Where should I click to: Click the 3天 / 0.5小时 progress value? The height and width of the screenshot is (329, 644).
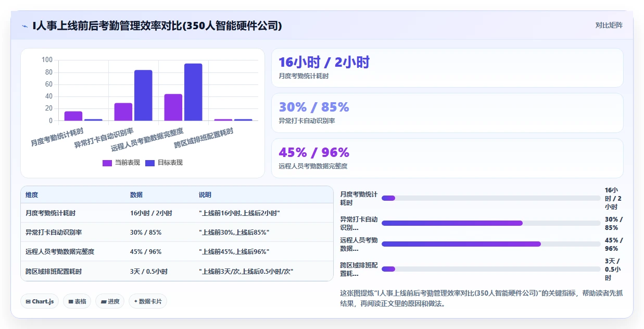(x=613, y=269)
